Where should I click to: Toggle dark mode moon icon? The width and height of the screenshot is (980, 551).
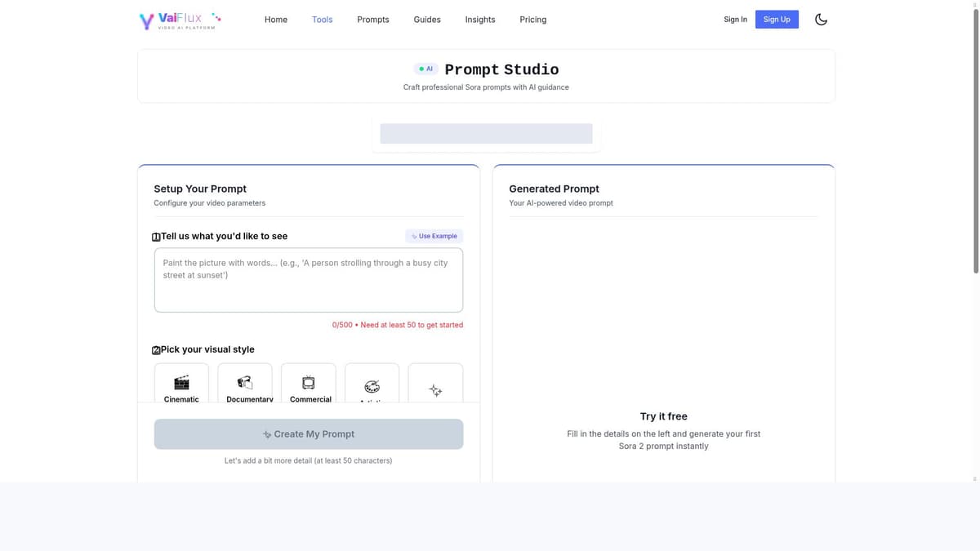[821, 20]
